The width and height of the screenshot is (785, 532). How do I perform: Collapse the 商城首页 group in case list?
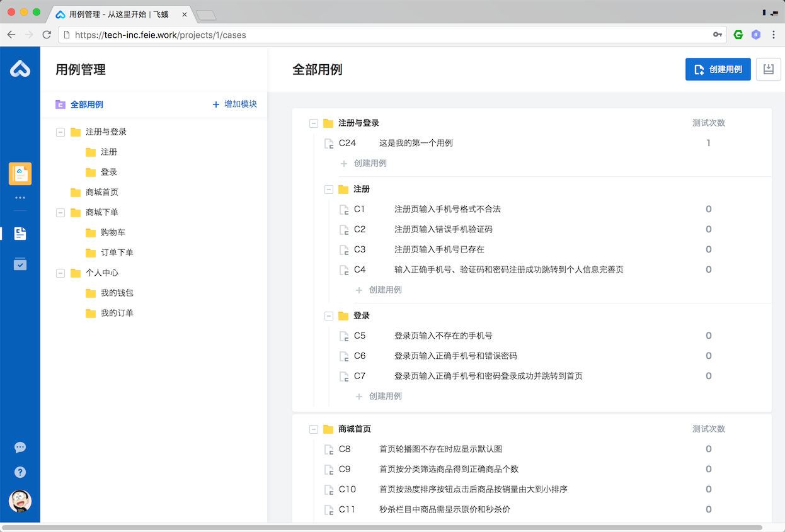pos(314,429)
